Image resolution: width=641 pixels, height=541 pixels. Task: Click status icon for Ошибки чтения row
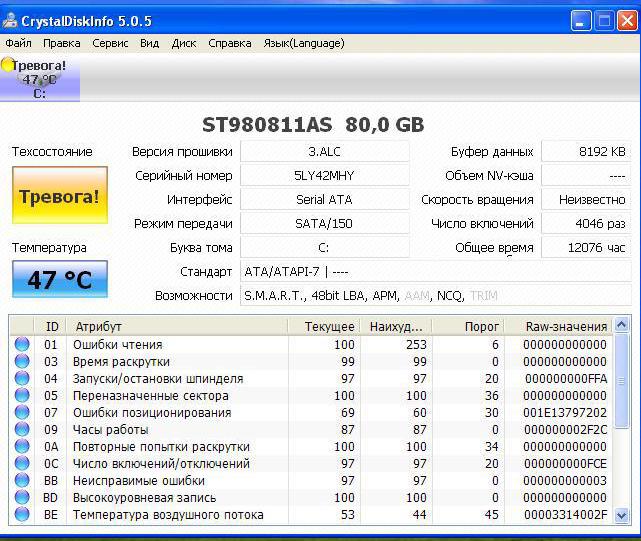[x=22, y=344]
